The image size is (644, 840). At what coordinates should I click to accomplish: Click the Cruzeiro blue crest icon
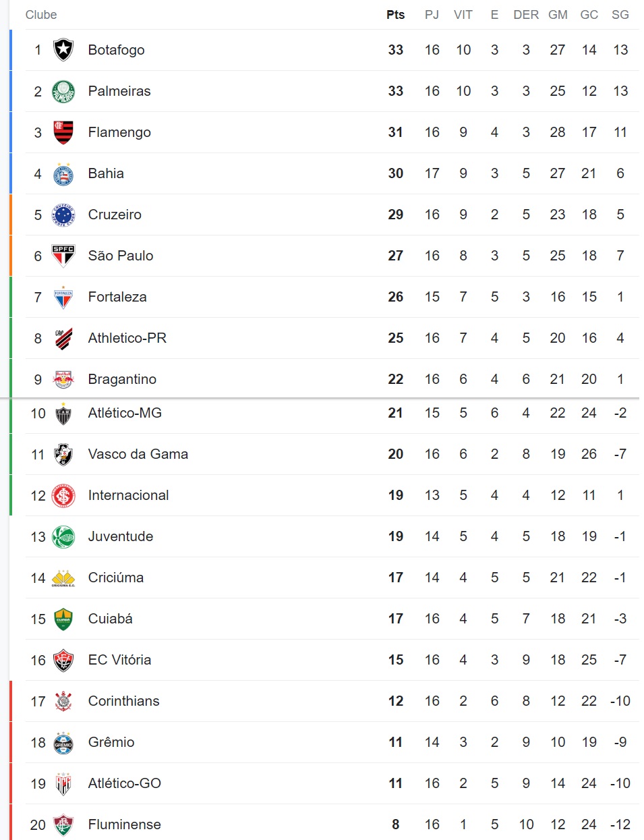pyautogui.click(x=63, y=215)
